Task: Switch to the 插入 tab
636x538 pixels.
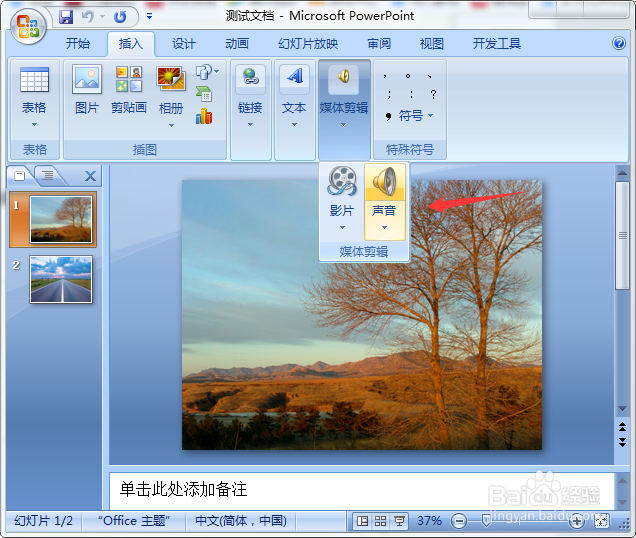Action: click(x=131, y=43)
